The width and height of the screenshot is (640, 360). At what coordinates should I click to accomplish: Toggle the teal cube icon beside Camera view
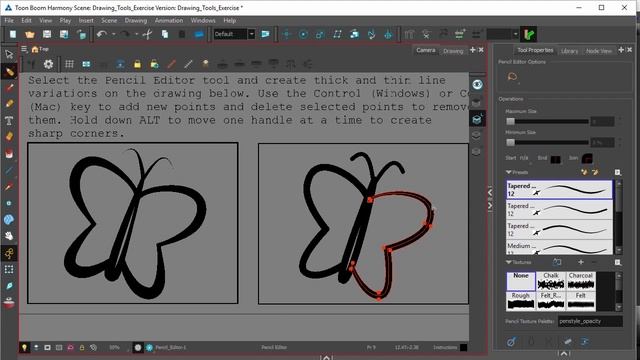[477, 119]
